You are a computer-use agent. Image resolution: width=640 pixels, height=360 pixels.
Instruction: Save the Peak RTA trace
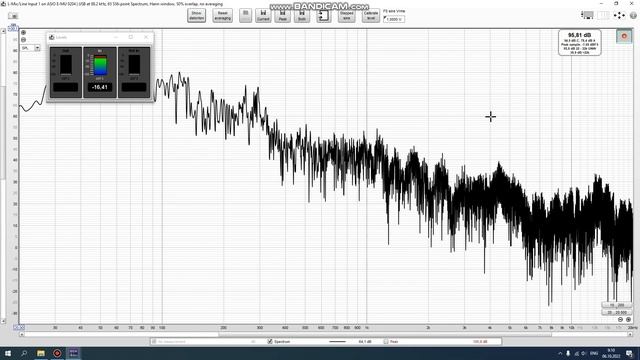(282, 16)
